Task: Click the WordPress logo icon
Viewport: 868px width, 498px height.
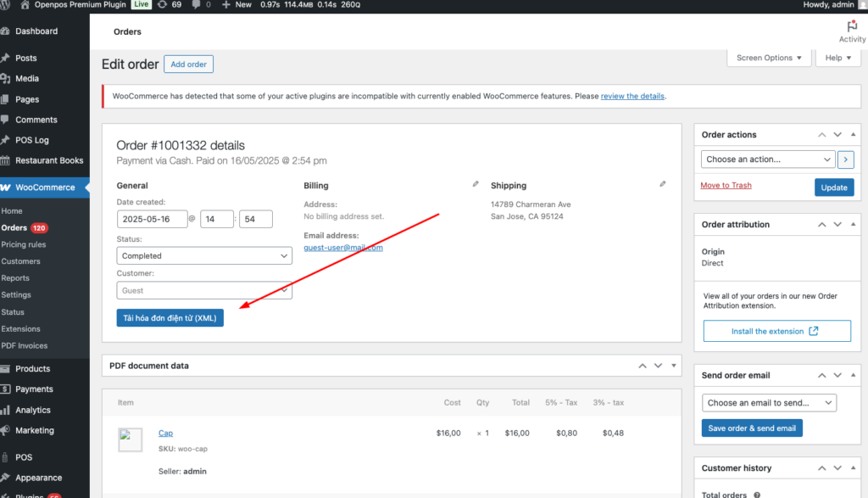Action: pos(4,4)
